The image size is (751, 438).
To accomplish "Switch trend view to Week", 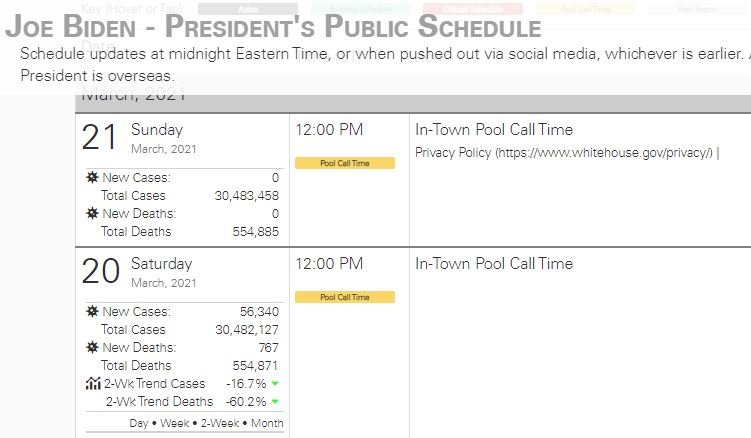I will click(x=176, y=423).
